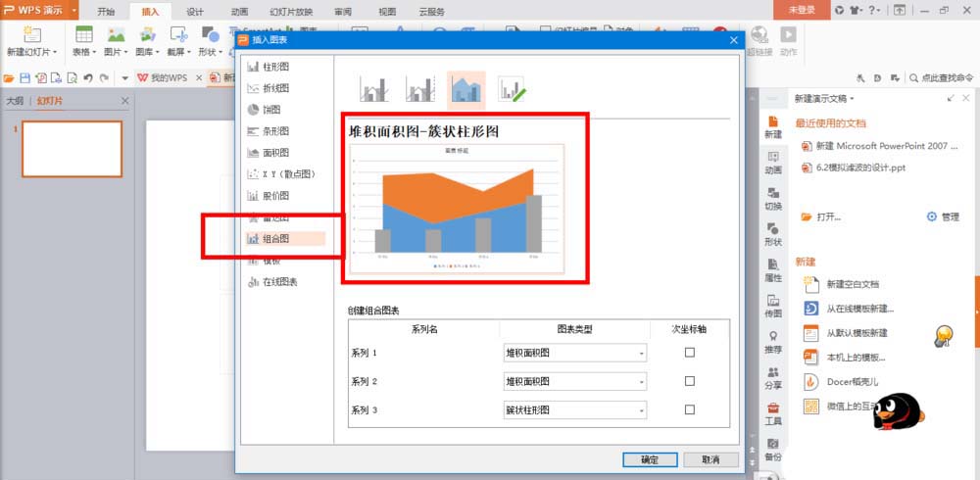Switch to 审阅 ribbon tab
Screen dimensions: 980x480
342,11
